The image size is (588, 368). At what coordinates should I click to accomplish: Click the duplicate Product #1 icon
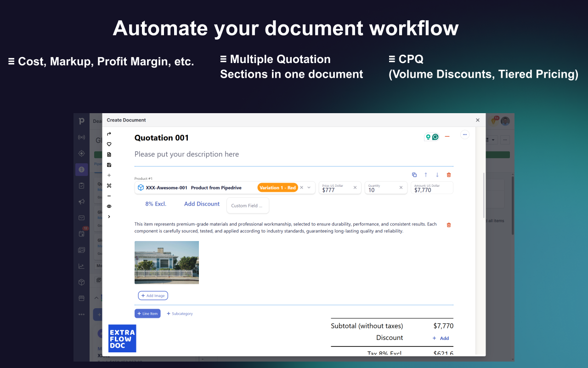[414, 175]
